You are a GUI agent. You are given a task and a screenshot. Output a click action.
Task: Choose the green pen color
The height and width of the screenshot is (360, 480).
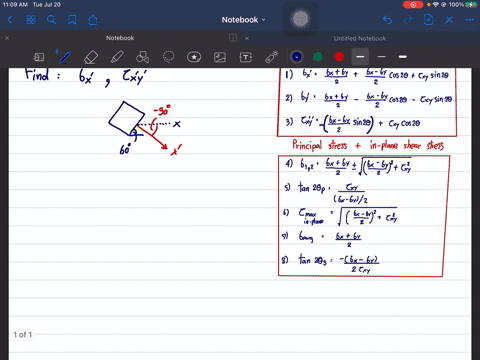coord(318,57)
